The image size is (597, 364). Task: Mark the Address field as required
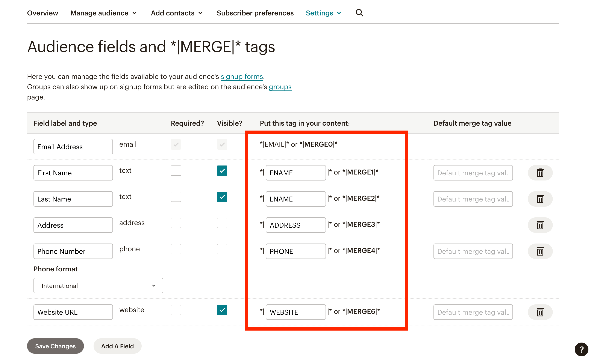[x=176, y=223]
